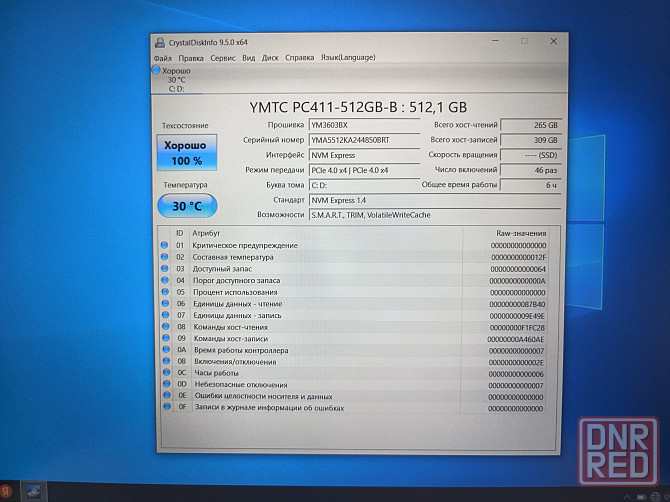Click the ID column header
This screenshot has width=670, height=502.
pyautogui.click(x=179, y=233)
